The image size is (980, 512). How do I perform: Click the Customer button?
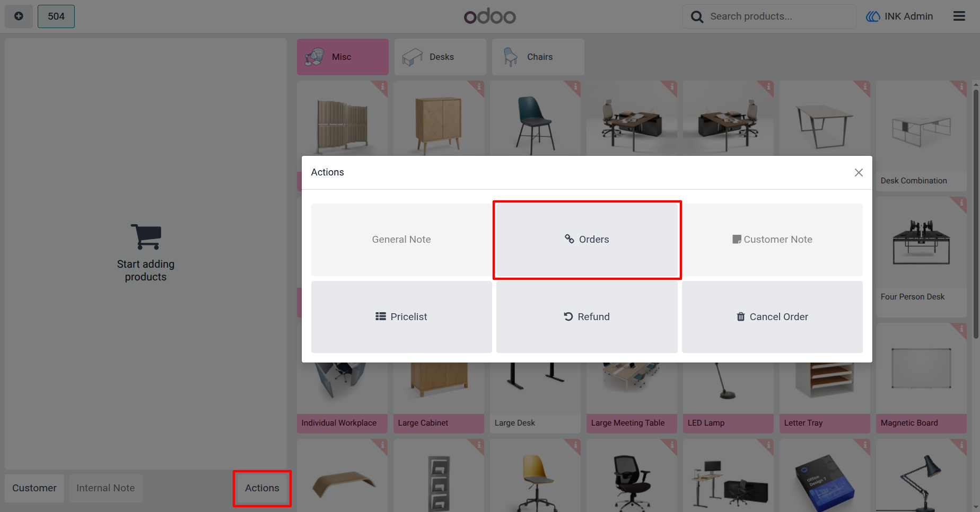34,488
